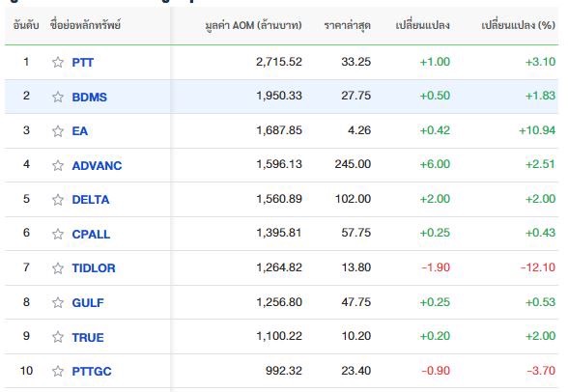This screenshot has width=568, height=392.
Task: Open the BDMS stock symbol link
Action: [x=90, y=97]
